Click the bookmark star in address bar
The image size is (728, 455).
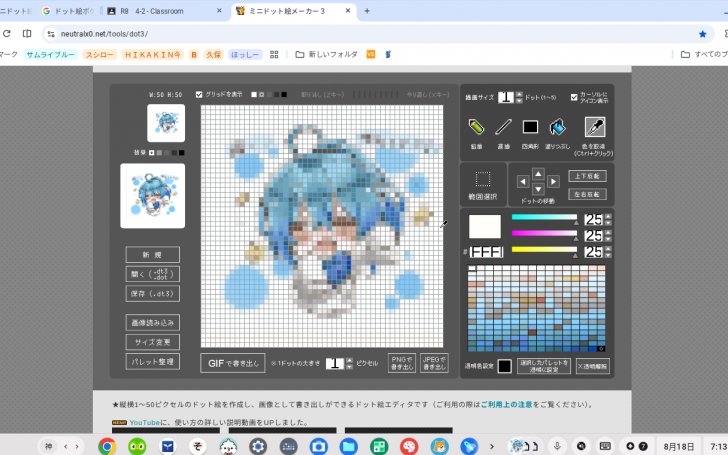coord(702,34)
